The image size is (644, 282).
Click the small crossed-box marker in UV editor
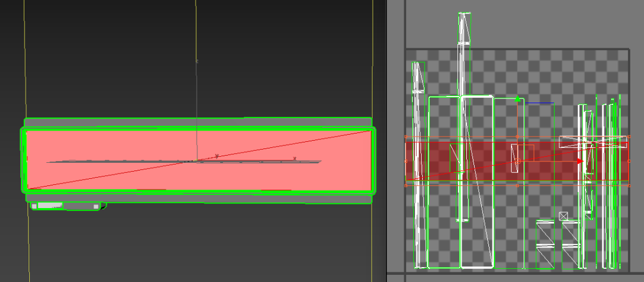[563, 215]
